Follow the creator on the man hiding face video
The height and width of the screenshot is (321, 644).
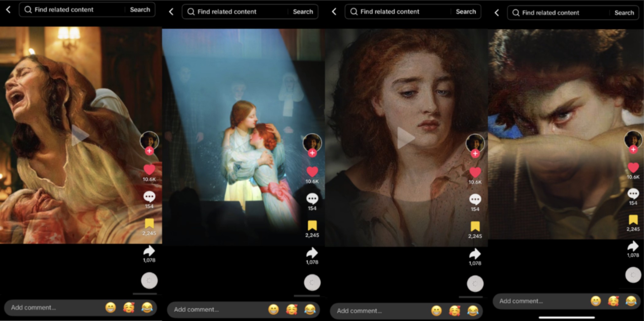click(633, 149)
